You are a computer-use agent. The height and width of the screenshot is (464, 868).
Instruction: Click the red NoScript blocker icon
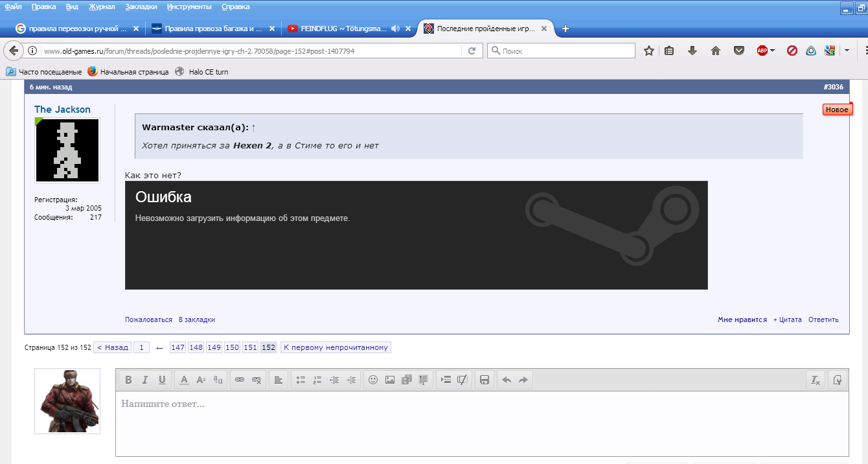tap(792, 51)
